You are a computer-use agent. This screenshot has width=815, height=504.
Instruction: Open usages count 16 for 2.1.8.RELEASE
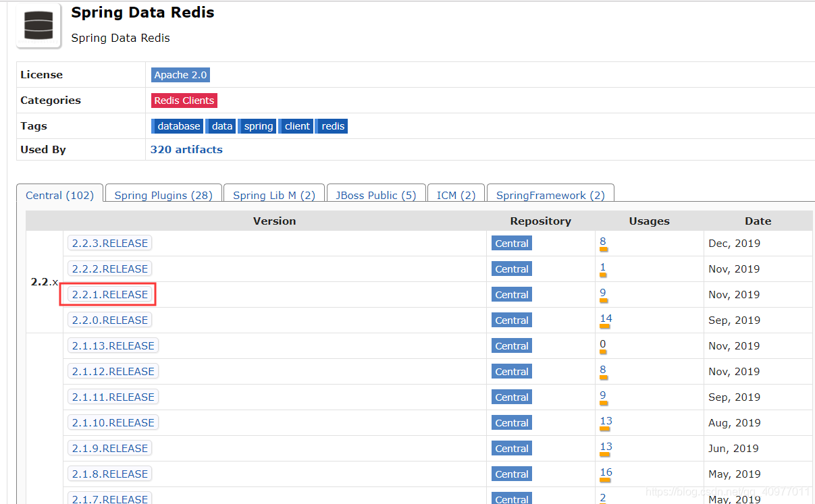(x=606, y=472)
